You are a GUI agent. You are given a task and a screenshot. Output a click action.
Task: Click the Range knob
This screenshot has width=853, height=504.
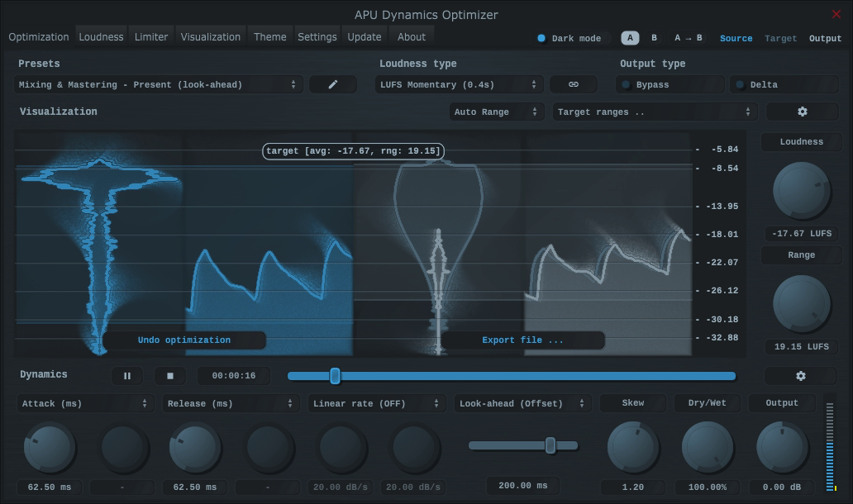pos(801,303)
